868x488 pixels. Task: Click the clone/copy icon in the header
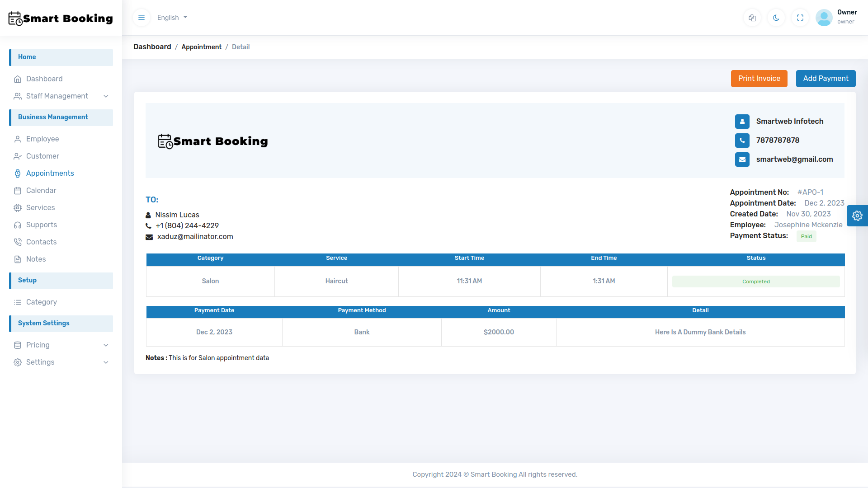click(x=752, y=18)
